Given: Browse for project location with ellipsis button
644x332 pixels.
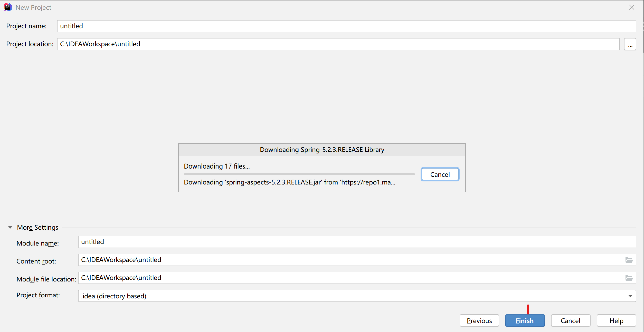Looking at the screenshot, I should pos(630,44).
